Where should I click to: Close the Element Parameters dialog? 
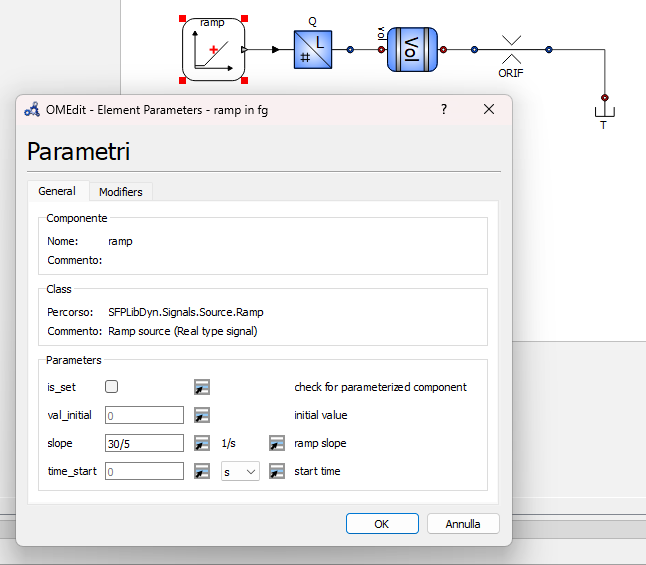[489, 109]
